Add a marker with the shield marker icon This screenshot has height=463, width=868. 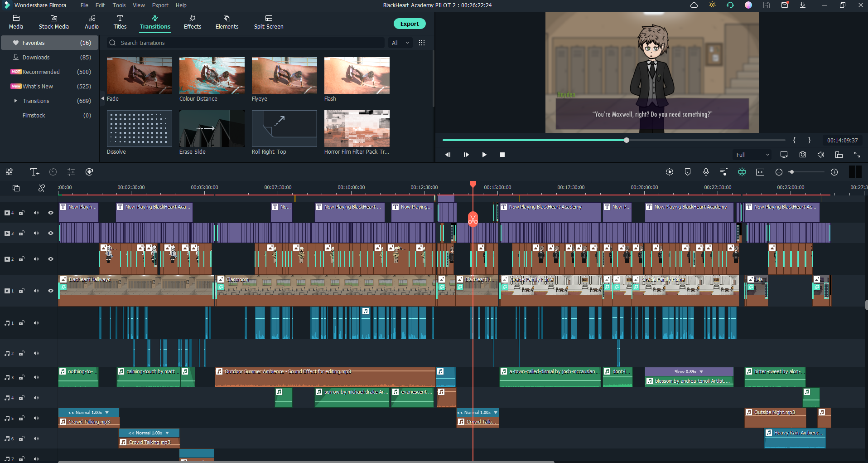pos(688,172)
